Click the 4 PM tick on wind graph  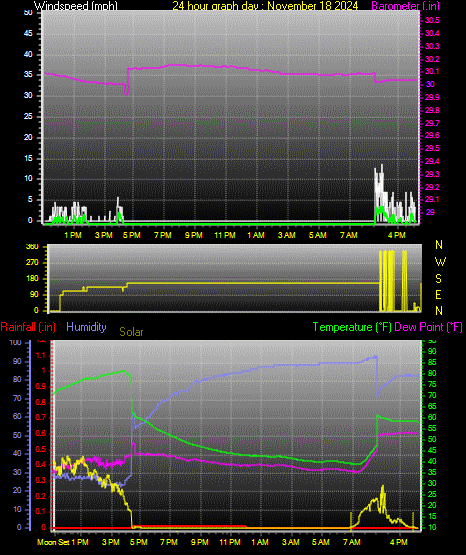pyautogui.click(x=397, y=235)
